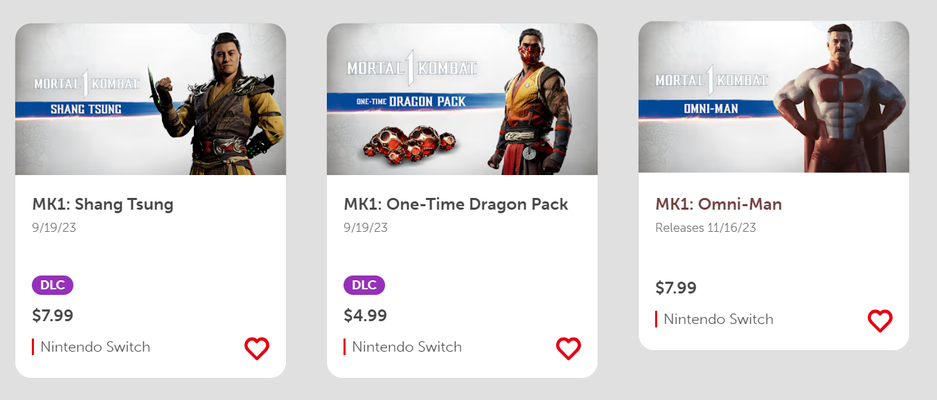Click the Omni-Man release date text
Viewport: 937px width, 400px height.
tap(706, 228)
